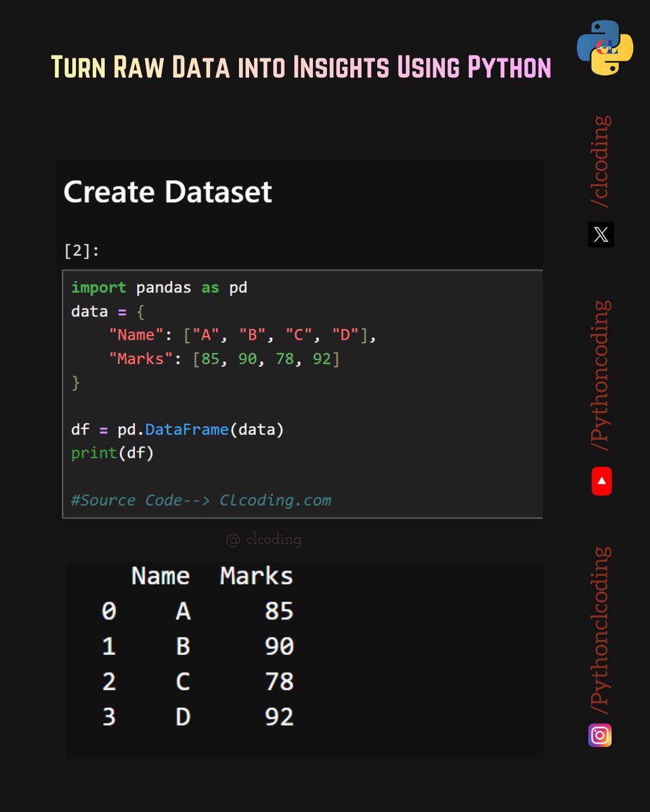
Task: Click the @ clcoding watermark text
Action: [264, 539]
